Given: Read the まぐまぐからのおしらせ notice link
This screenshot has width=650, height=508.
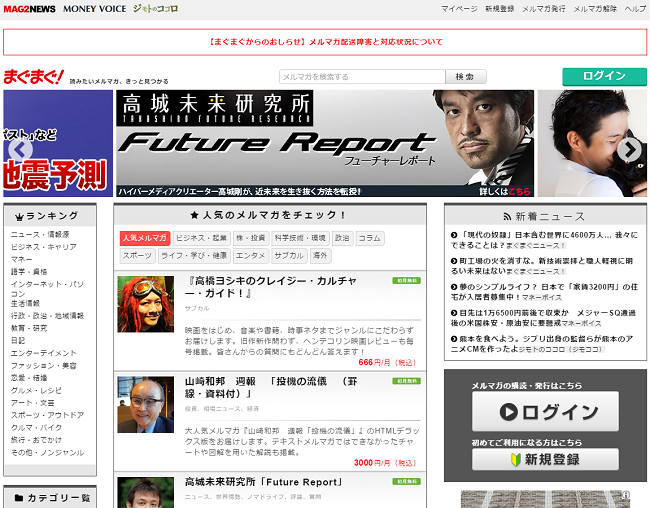Looking at the screenshot, I should 325,42.
